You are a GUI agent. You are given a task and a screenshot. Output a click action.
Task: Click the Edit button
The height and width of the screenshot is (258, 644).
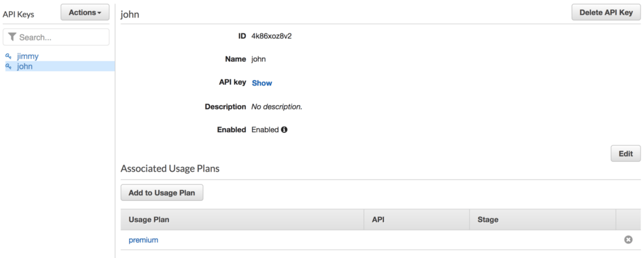tap(625, 154)
